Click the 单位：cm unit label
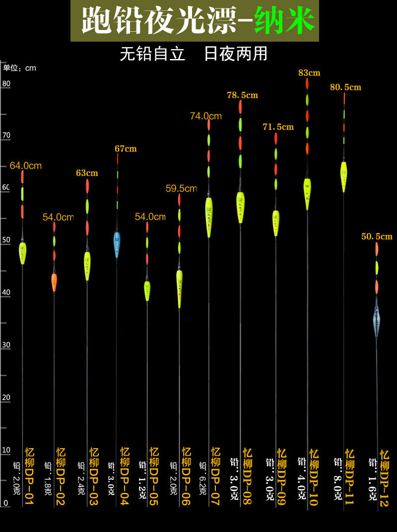 (20, 68)
